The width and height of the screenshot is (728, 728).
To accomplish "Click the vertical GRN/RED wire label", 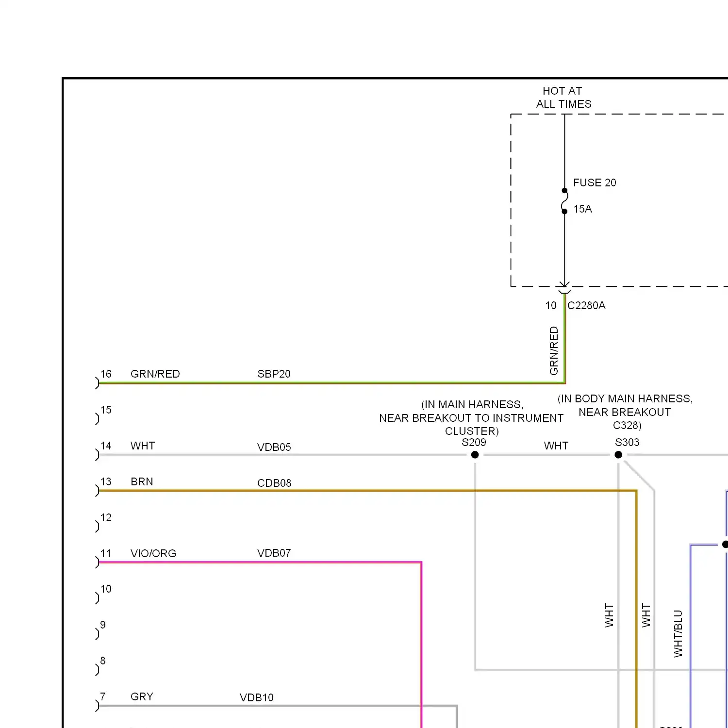I will click(554, 350).
